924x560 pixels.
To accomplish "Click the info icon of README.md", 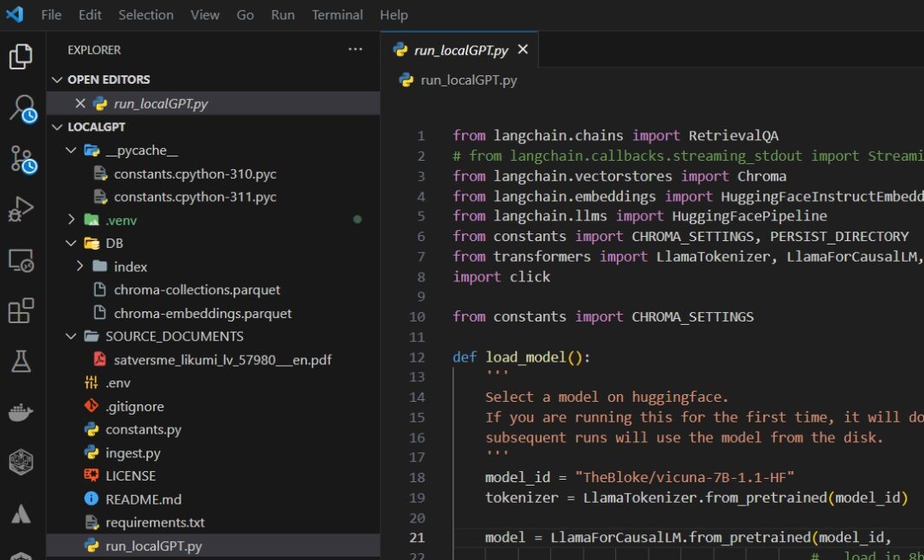I will (92, 498).
